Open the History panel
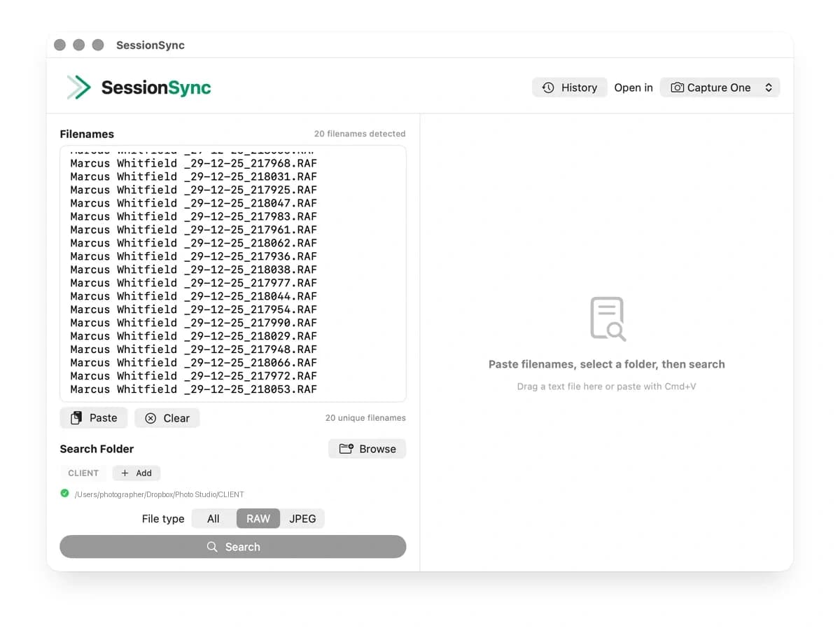Viewport: 840px width, 633px height. [570, 87]
